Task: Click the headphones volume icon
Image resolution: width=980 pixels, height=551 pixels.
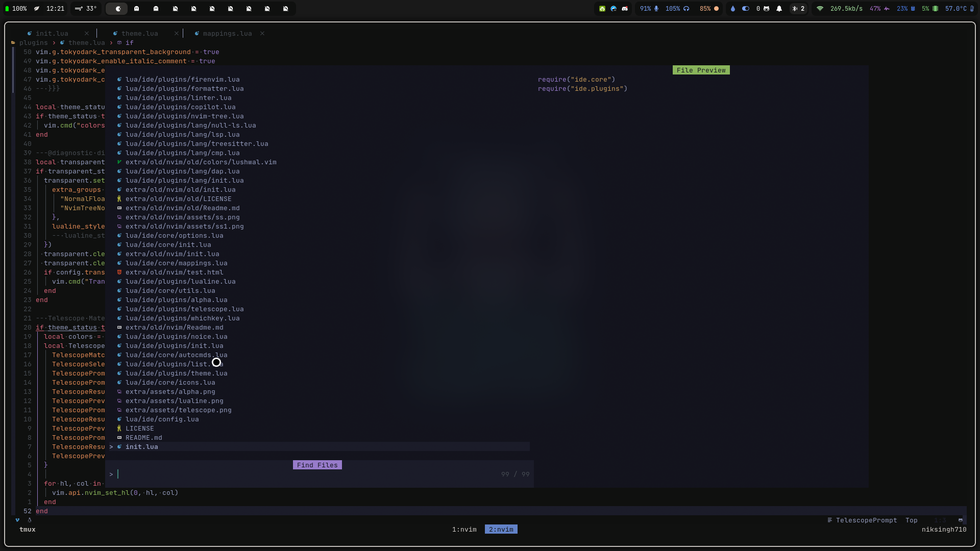Action: click(x=687, y=9)
